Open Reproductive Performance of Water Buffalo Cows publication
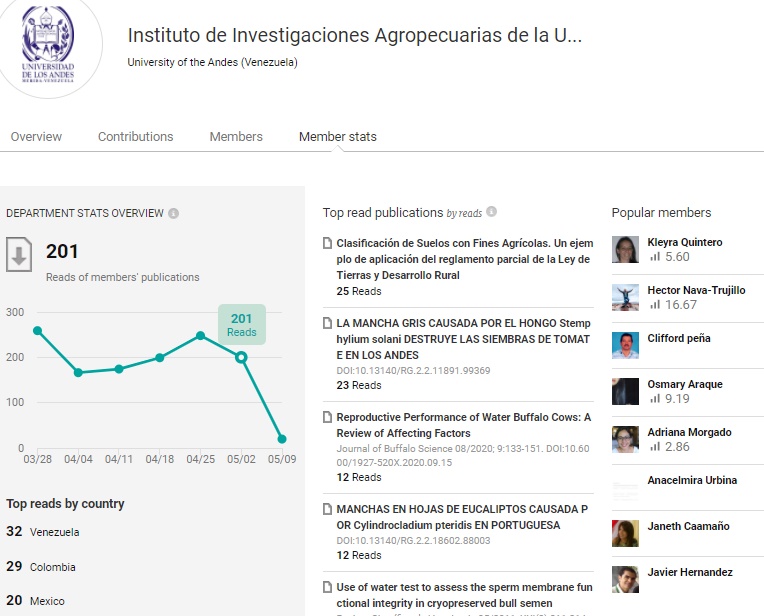The height and width of the screenshot is (616, 764). [464, 425]
